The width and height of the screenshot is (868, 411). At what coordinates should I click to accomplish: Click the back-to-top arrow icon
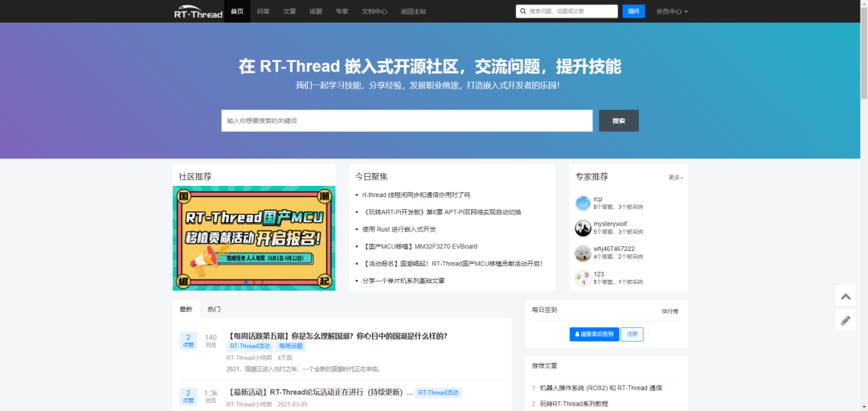pos(845,296)
